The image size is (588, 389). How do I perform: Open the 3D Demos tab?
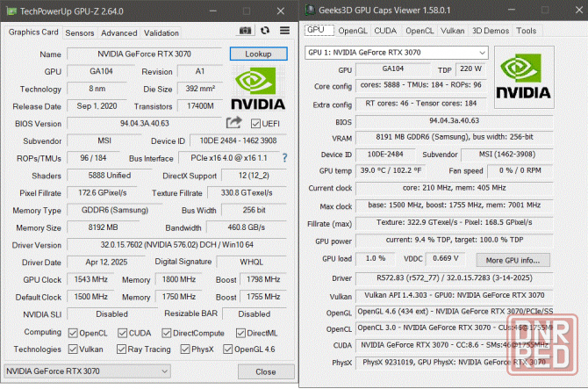click(490, 31)
